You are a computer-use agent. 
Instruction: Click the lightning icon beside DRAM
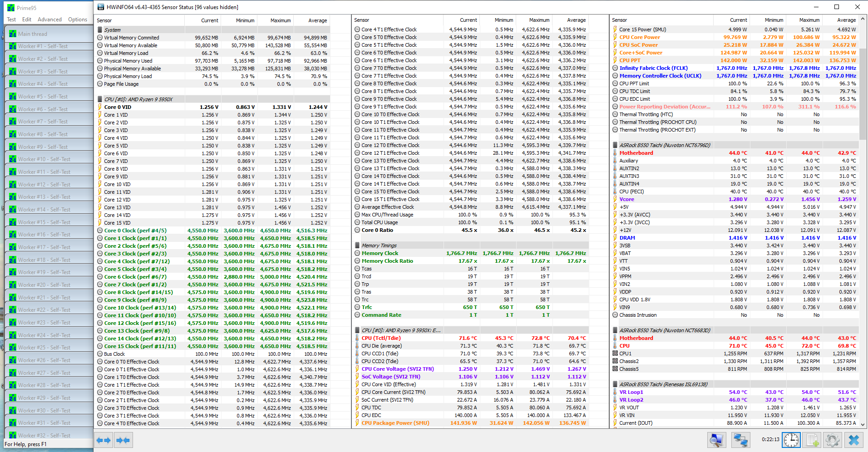click(615, 238)
